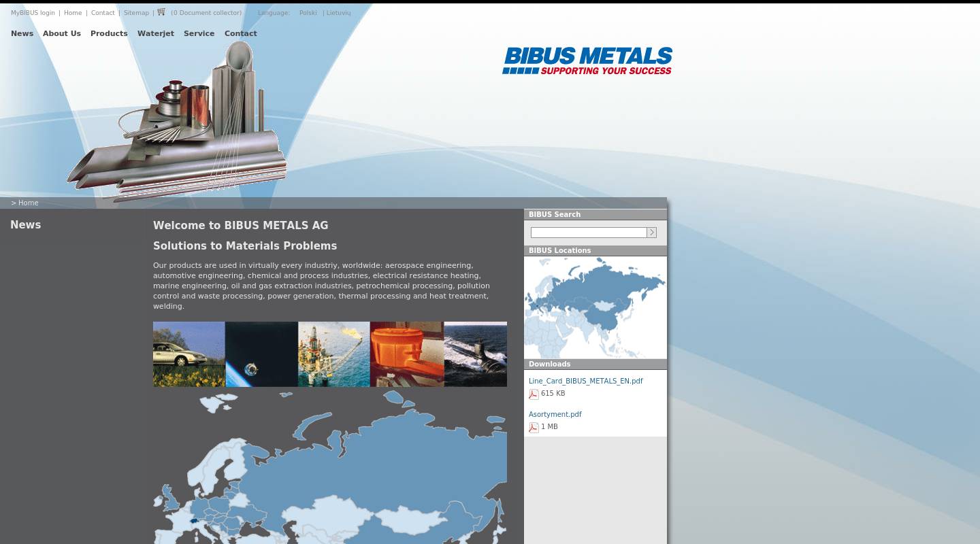
Task: Open the About Us menu
Action: [x=62, y=33]
